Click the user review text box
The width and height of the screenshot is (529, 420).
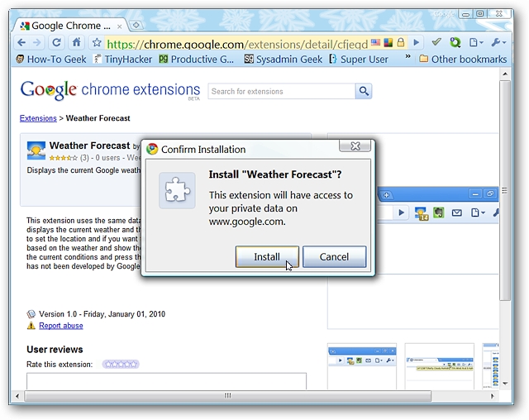point(167,381)
